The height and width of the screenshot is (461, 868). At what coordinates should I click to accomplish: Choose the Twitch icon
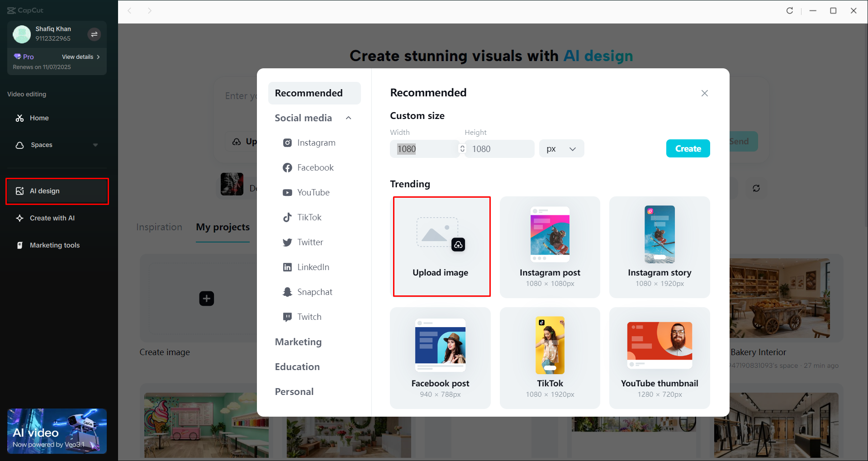288,317
